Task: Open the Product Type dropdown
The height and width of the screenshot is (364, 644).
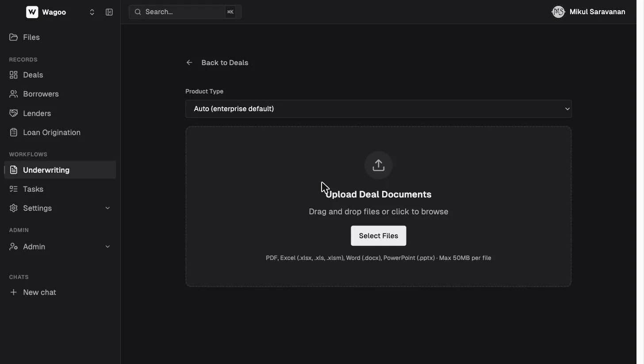Action: (379, 109)
